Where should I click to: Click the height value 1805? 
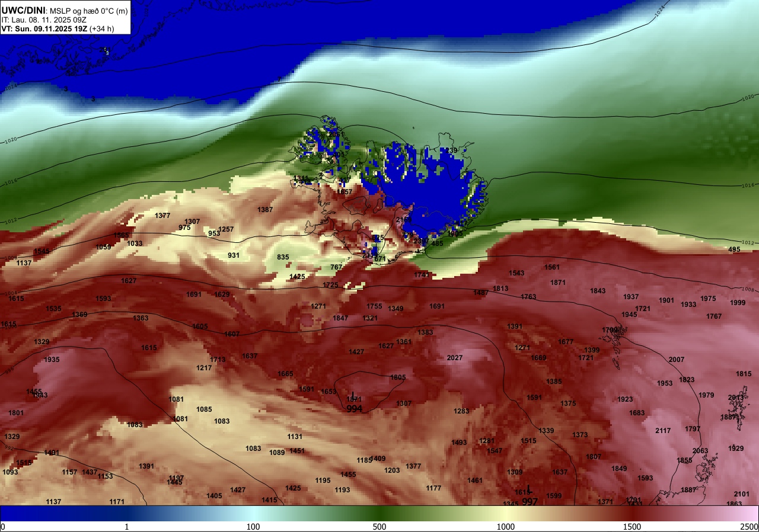[x=398, y=377]
